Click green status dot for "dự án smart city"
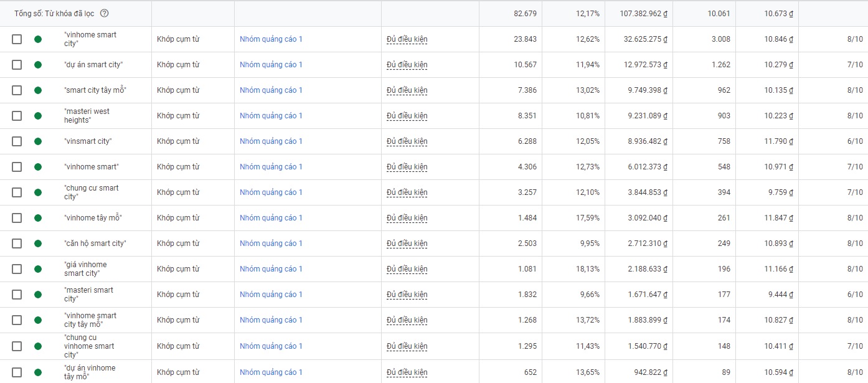The width and height of the screenshot is (868, 383). (x=38, y=65)
